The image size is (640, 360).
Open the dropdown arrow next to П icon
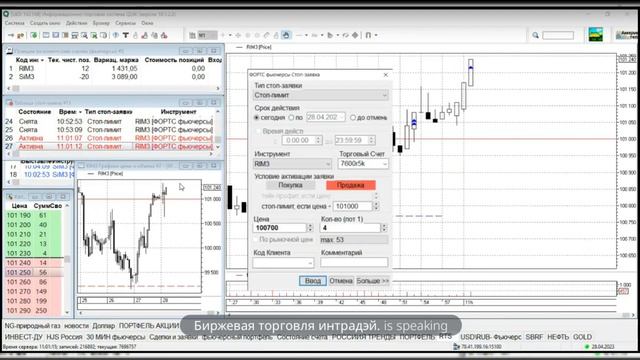(x=376, y=36)
